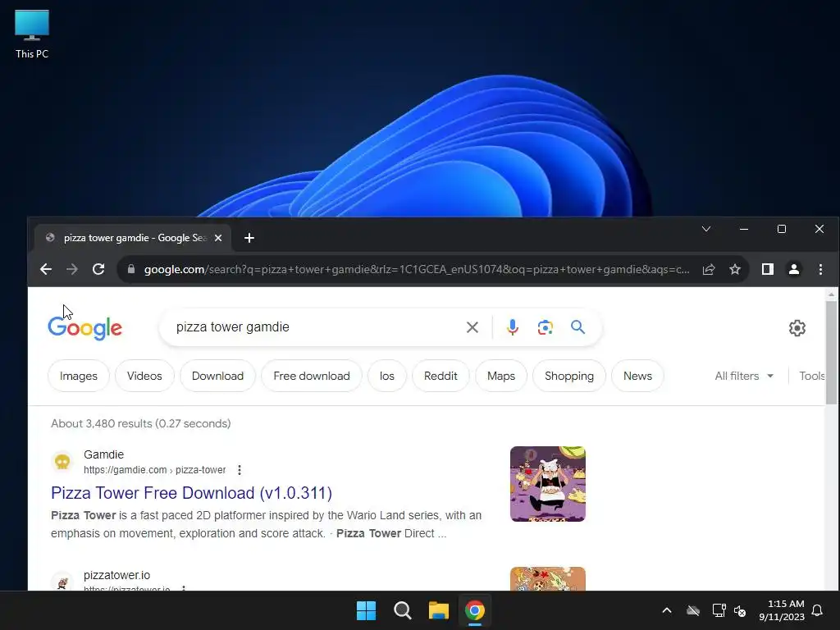
Task: Clear the search box text
Action: pyautogui.click(x=472, y=327)
